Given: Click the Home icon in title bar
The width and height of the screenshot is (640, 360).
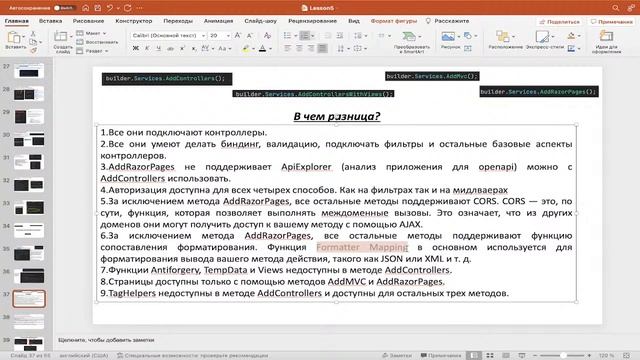Looking at the screenshot, I should coord(86,8).
